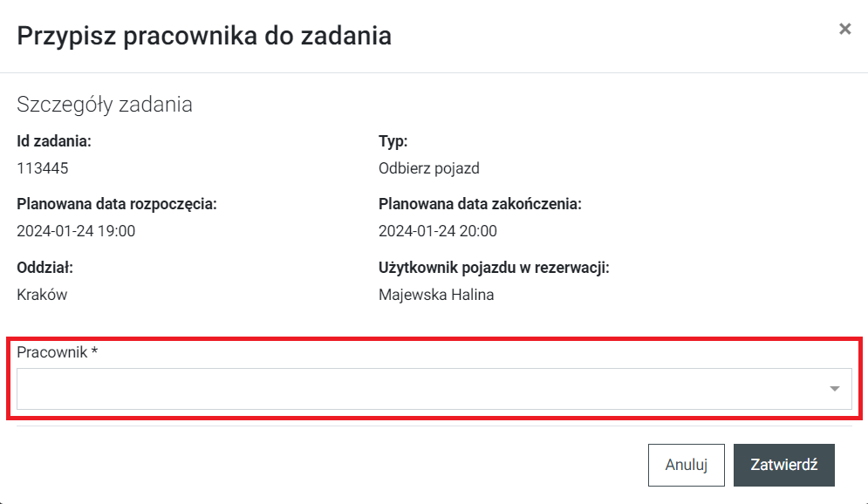The height and width of the screenshot is (504, 868).
Task: Confirm with the Zatwierdź button
Action: 784,465
